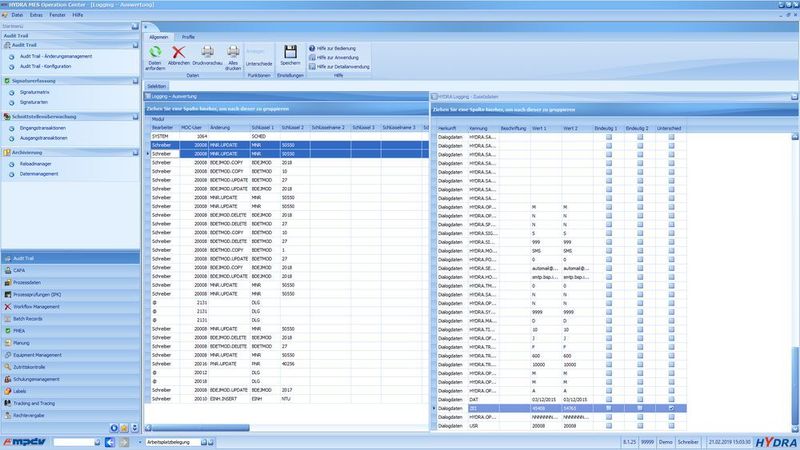This screenshot has height=450, width=800.
Task: Click the Selektion tab button
Action: click(157, 86)
